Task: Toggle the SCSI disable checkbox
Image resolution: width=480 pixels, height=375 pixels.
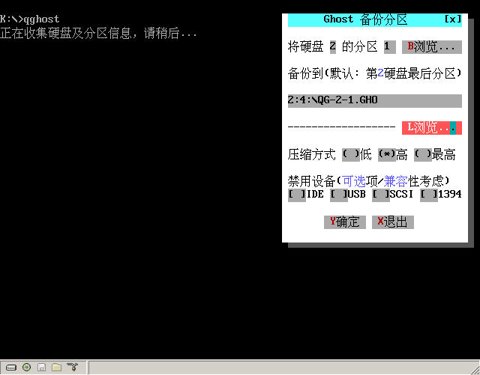Action: coord(381,194)
